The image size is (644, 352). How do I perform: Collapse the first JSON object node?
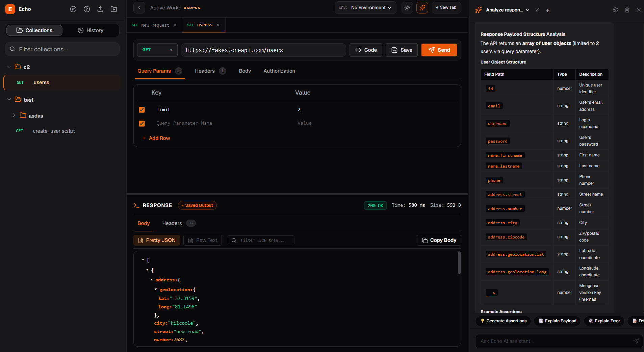point(147,270)
